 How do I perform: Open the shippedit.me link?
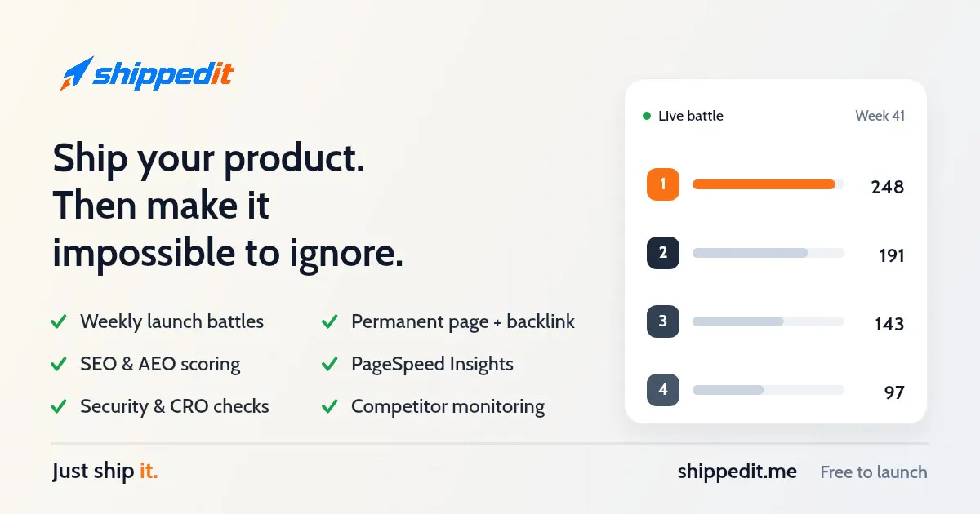pos(737,472)
